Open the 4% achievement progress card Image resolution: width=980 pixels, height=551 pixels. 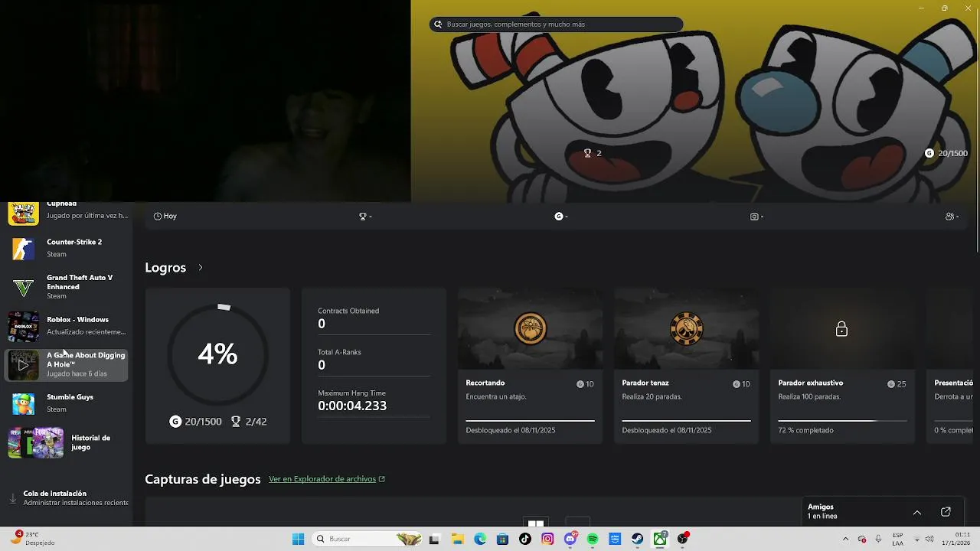coord(217,366)
